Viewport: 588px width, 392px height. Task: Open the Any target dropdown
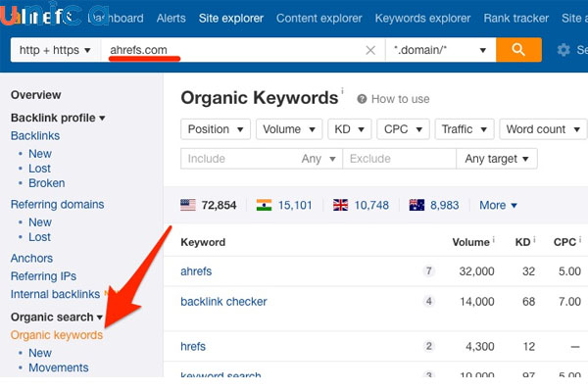[498, 159]
